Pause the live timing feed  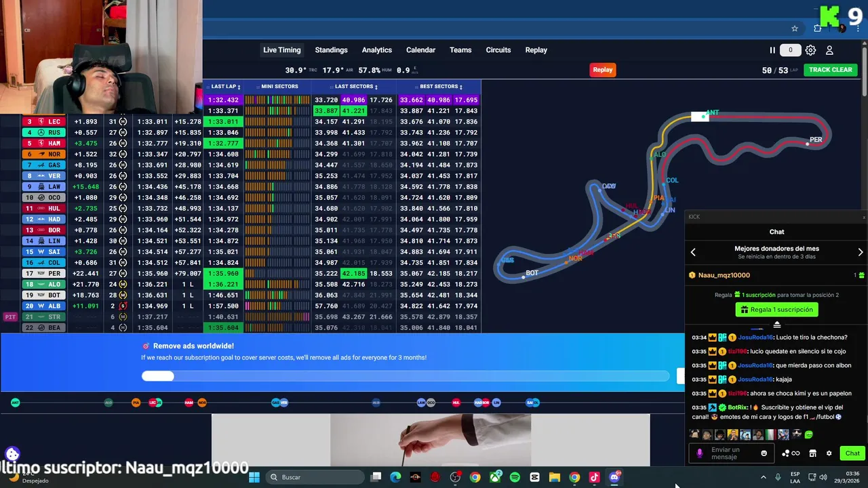[772, 50]
